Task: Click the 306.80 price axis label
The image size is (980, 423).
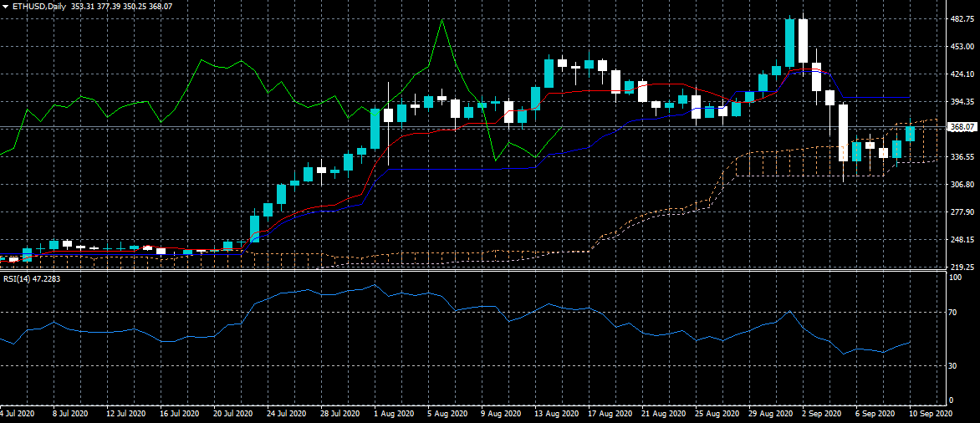Action: click(x=962, y=185)
